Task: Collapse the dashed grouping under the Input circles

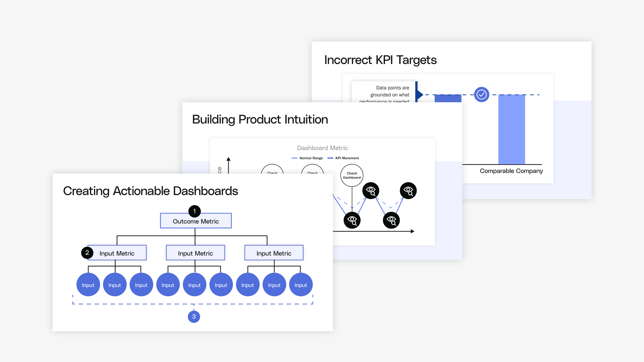Action: click(x=194, y=304)
